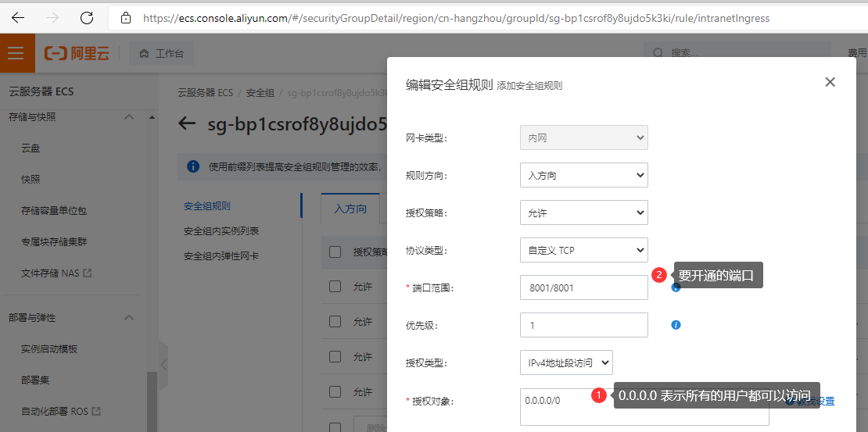Switch to the 入方向 tab

tap(350, 209)
